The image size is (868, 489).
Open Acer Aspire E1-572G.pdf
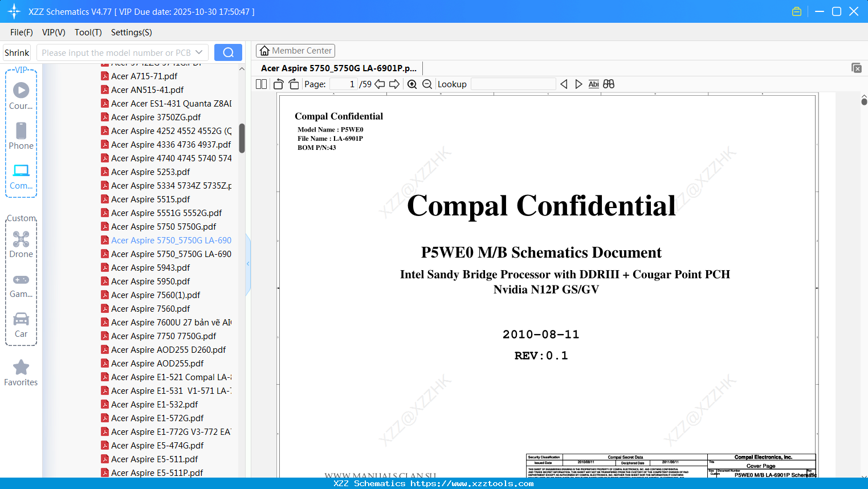tap(157, 418)
